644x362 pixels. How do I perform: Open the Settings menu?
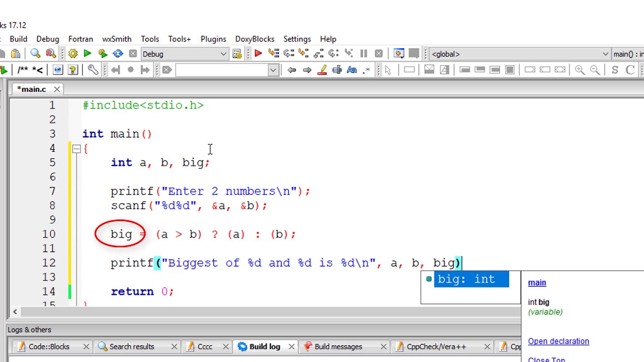pos(297,39)
